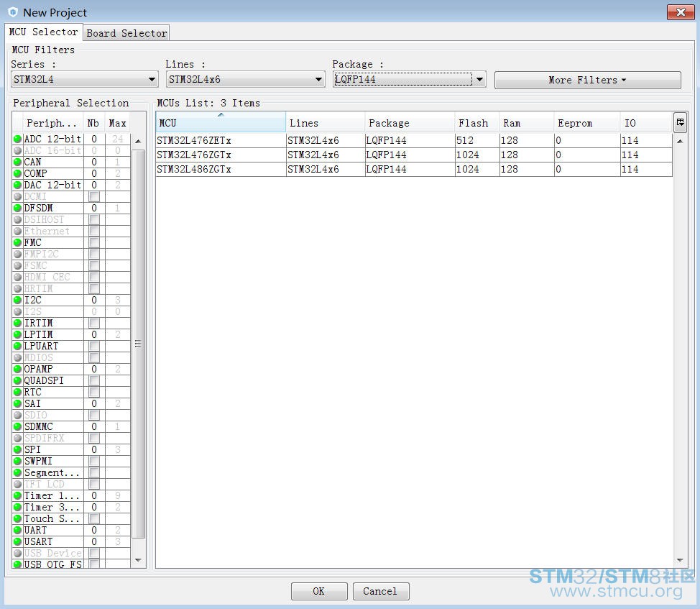Click the grey indicator next to SPDIFRX
Viewport: 700px width, 609px height.
(17, 438)
